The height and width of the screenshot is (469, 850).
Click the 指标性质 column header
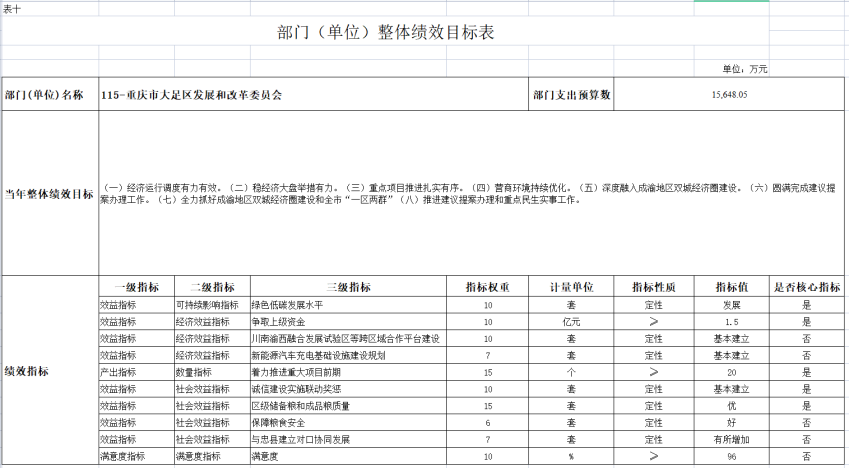[x=654, y=287]
